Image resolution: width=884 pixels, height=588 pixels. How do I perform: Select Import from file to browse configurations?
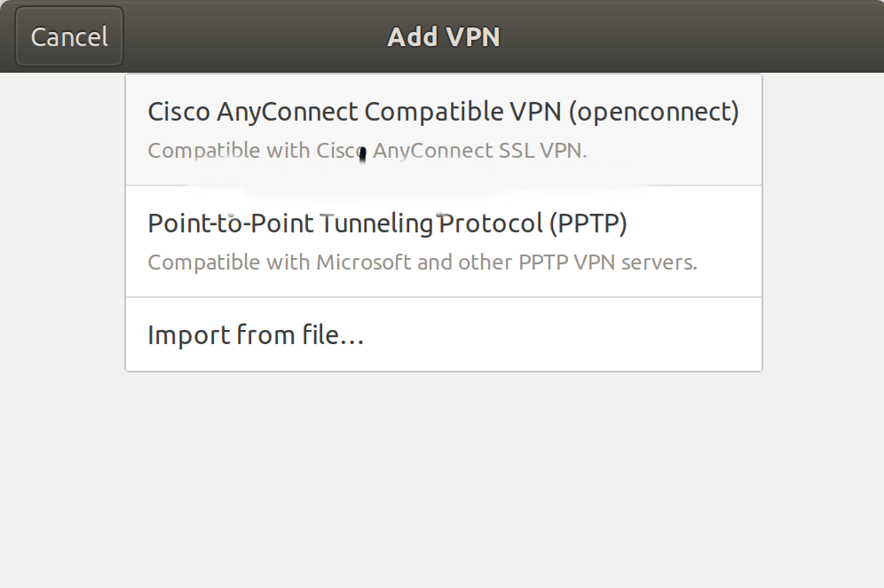pyautogui.click(x=256, y=334)
